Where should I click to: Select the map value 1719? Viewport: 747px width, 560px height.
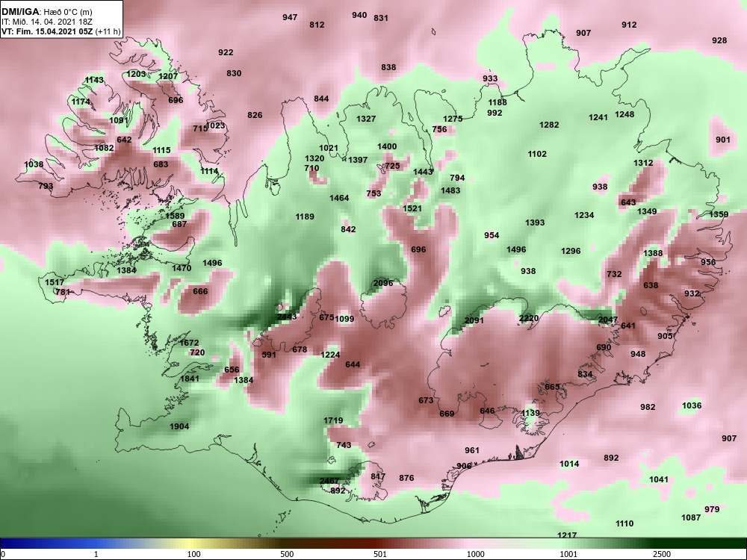click(x=333, y=420)
